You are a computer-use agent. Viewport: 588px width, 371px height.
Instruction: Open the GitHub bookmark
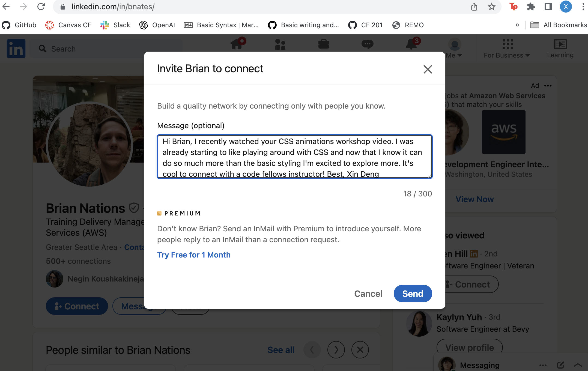[19, 25]
